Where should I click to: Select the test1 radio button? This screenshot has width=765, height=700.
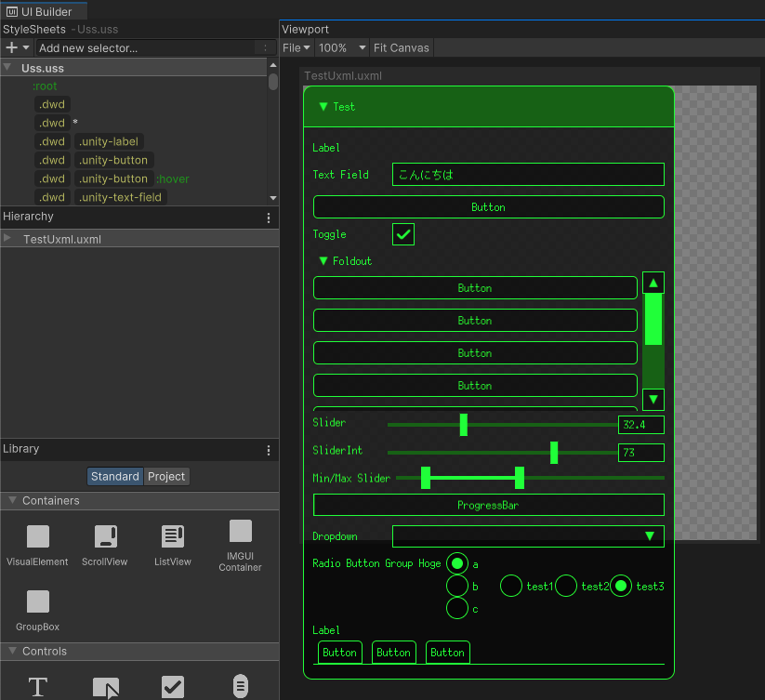tap(511, 586)
